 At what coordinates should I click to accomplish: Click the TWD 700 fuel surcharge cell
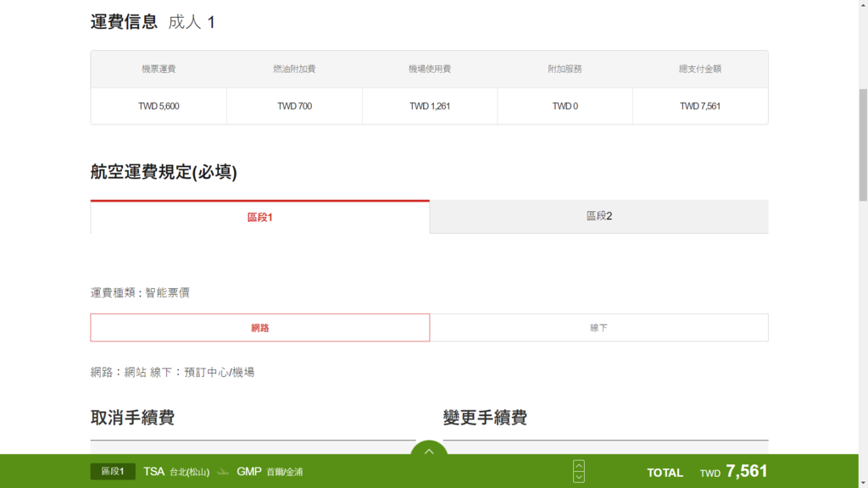click(294, 106)
